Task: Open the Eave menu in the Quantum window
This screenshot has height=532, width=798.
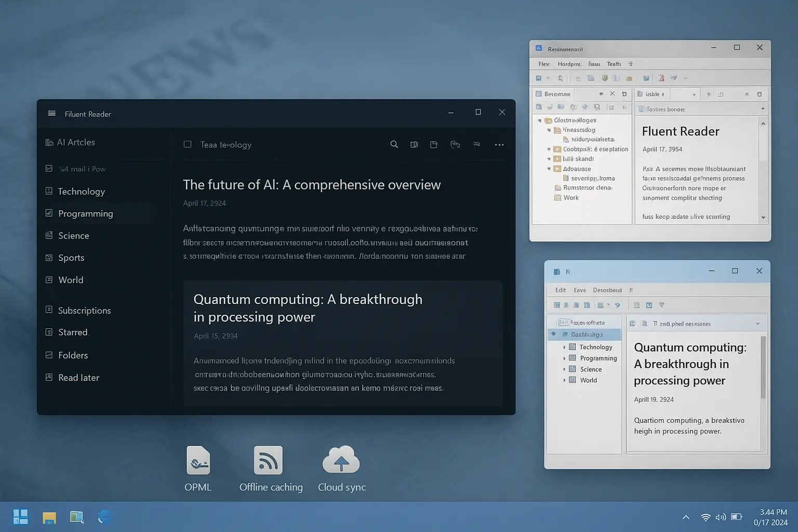Action: click(580, 290)
